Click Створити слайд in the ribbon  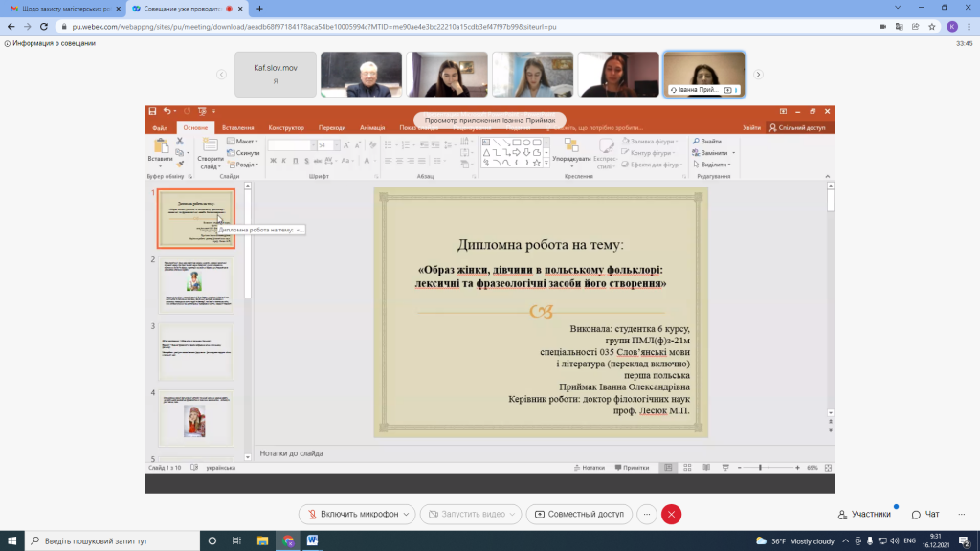pos(210,153)
